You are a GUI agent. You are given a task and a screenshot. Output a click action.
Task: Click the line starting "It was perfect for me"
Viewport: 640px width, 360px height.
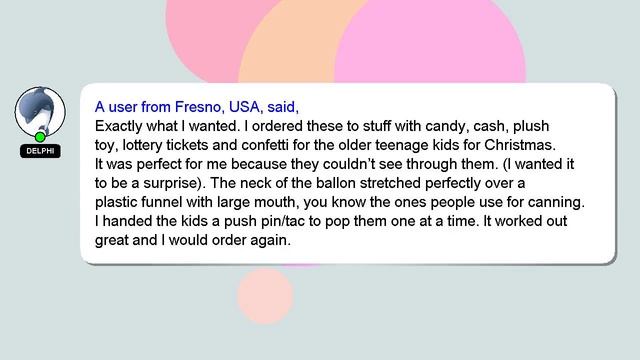[x=334, y=164]
